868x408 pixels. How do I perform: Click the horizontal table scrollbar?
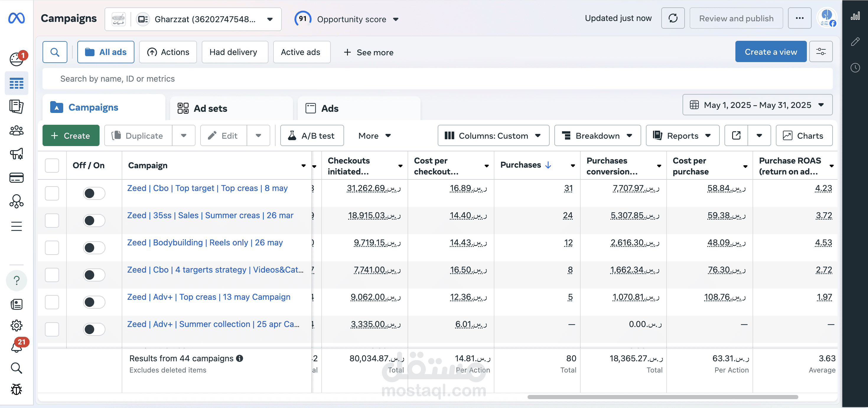(x=662, y=397)
